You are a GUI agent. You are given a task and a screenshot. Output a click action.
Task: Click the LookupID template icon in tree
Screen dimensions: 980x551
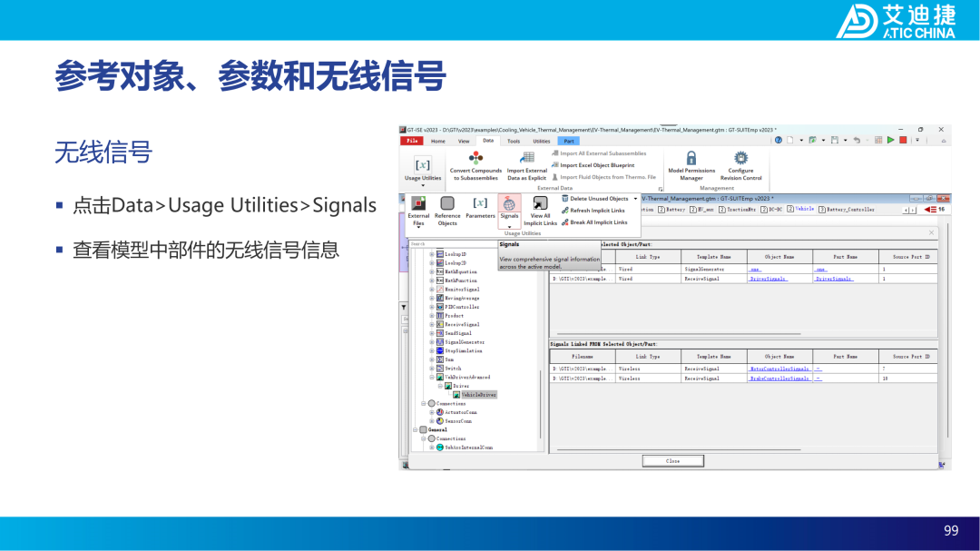click(440, 254)
